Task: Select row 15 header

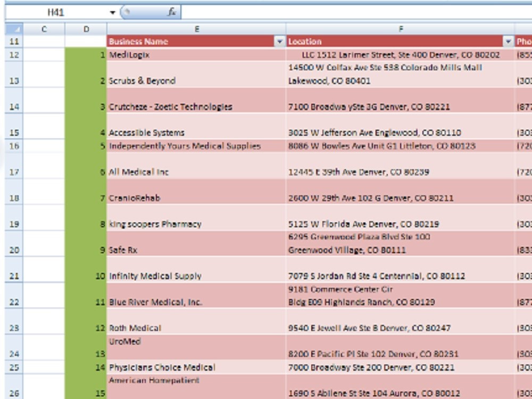Action: pos(14,126)
